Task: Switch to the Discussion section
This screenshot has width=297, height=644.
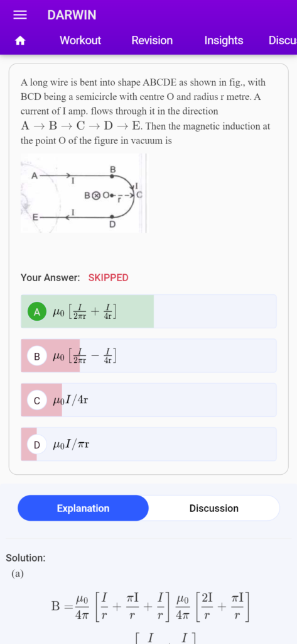Action: [213, 508]
